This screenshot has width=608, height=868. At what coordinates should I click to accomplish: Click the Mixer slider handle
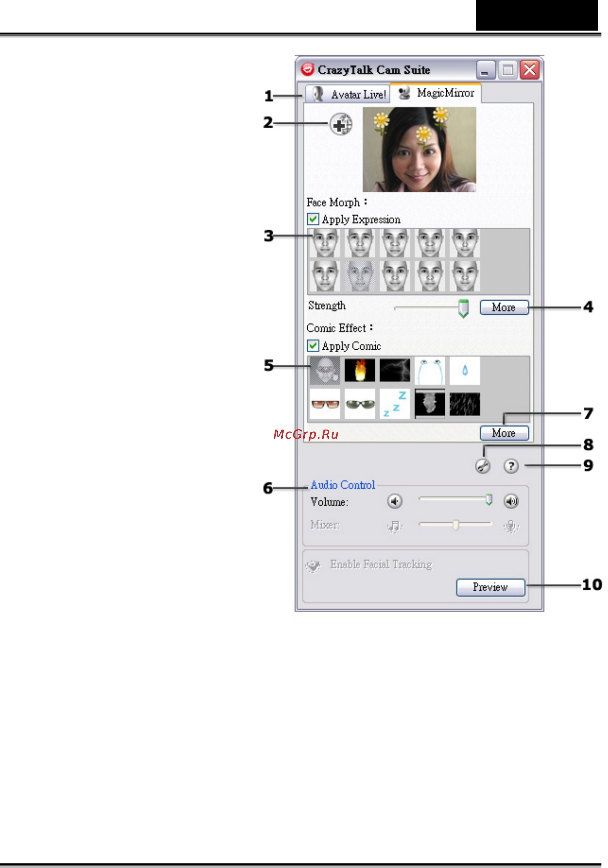456,525
